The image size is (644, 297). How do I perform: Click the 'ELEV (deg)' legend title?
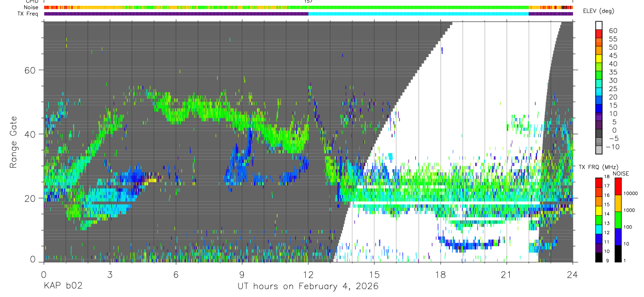point(598,11)
